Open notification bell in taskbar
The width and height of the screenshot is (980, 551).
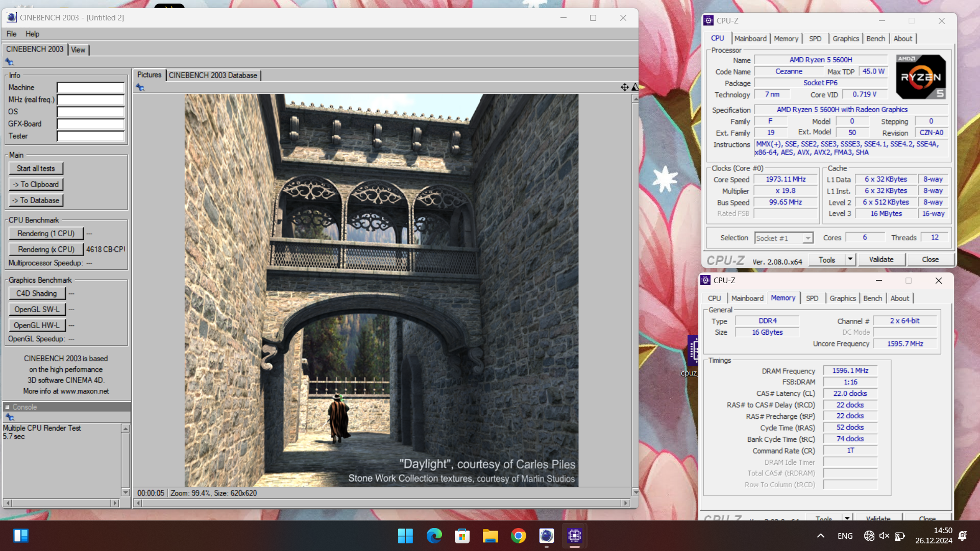[x=963, y=536]
